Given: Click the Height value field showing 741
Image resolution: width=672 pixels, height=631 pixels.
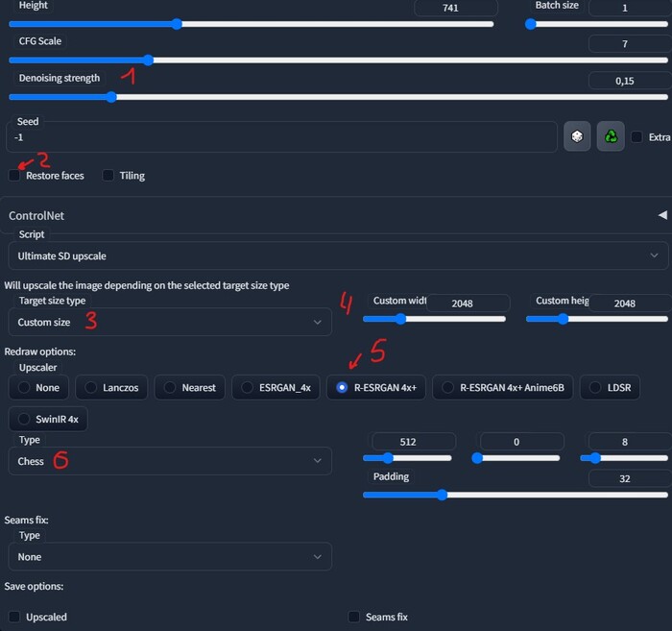Looking at the screenshot, I should coord(456,8).
